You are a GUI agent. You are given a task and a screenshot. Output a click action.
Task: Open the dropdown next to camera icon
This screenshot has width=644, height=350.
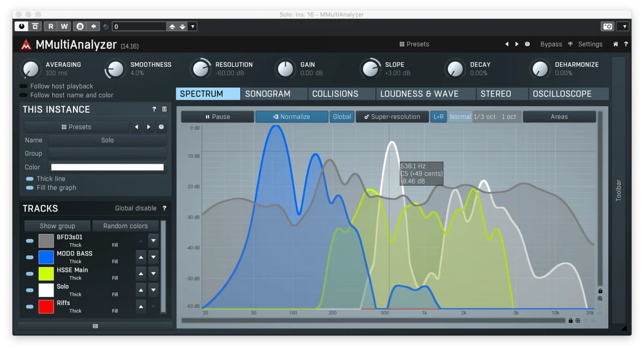(623, 26)
